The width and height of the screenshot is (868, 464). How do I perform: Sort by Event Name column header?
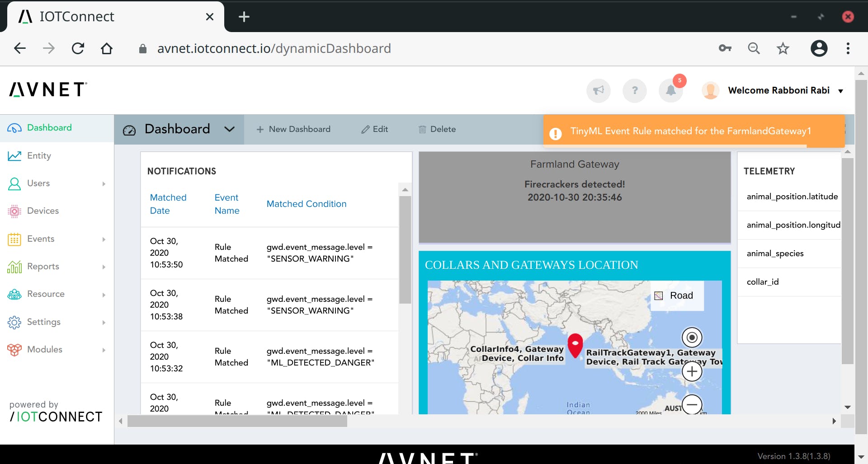227,204
